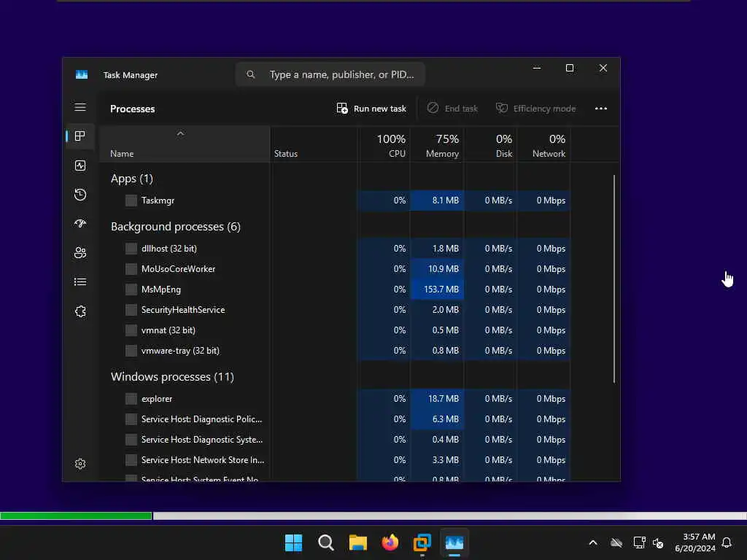Sort by the Network column header
747x560 pixels.
coord(543,145)
